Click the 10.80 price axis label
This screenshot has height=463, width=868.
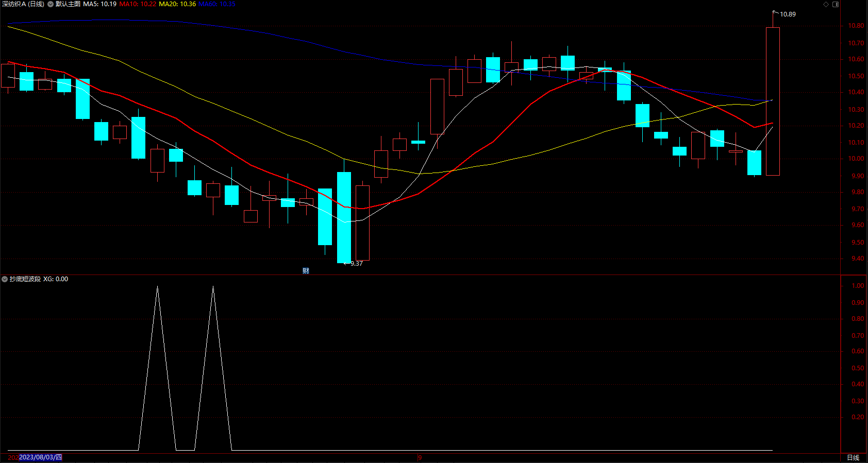point(856,26)
